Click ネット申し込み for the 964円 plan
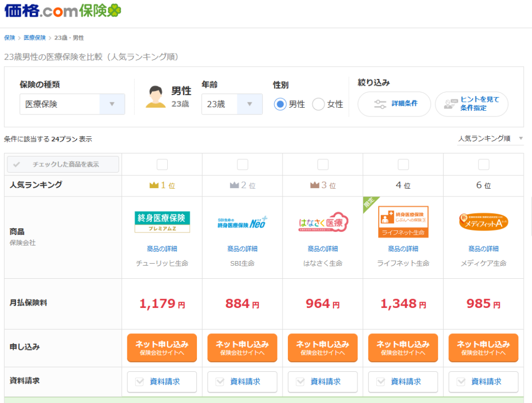Screen dimensions: 532x403 coord(323,348)
